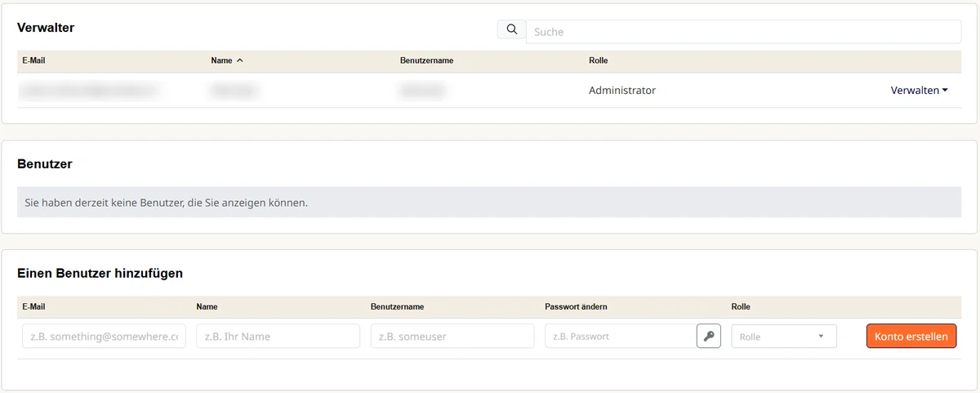Screen dimensions: 980x393
Task: Click the Administrator role cell
Action: [x=622, y=91]
